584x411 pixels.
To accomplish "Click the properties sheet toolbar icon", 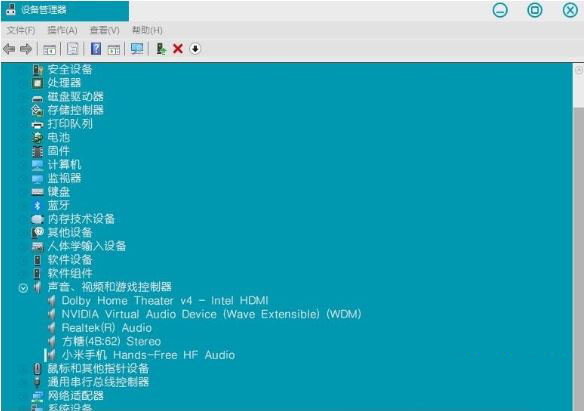I will pyautogui.click(x=72, y=49).
